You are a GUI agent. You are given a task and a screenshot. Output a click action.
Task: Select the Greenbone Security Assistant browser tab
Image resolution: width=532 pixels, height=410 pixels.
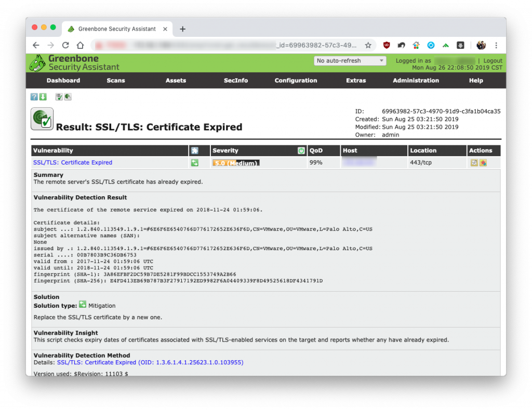pyautogui.click(x=117, y=29)
